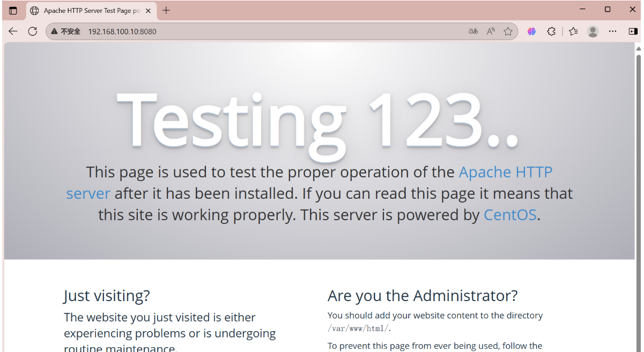Close the browser window
Image resolution: width=644 pixels, height=352 pixels.
click(632, 10)
